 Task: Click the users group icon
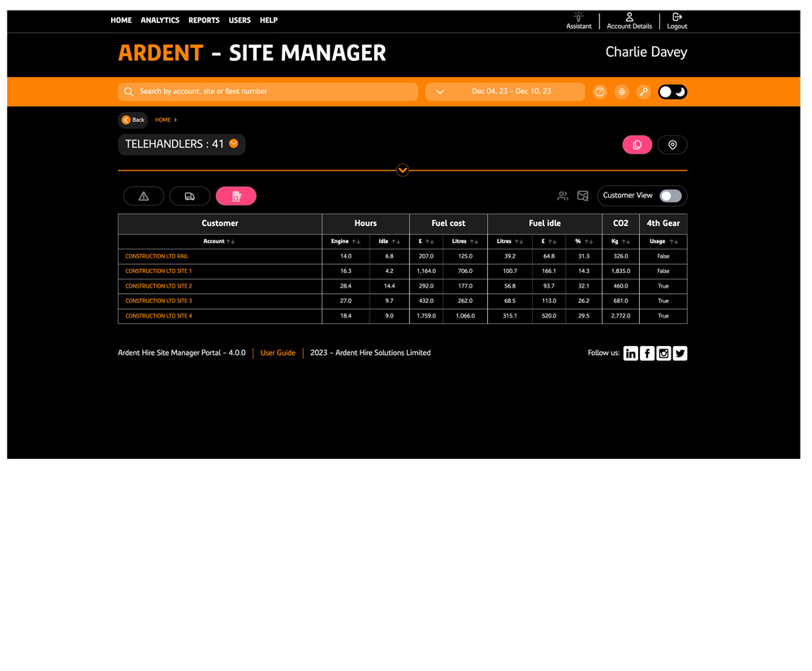563,196
